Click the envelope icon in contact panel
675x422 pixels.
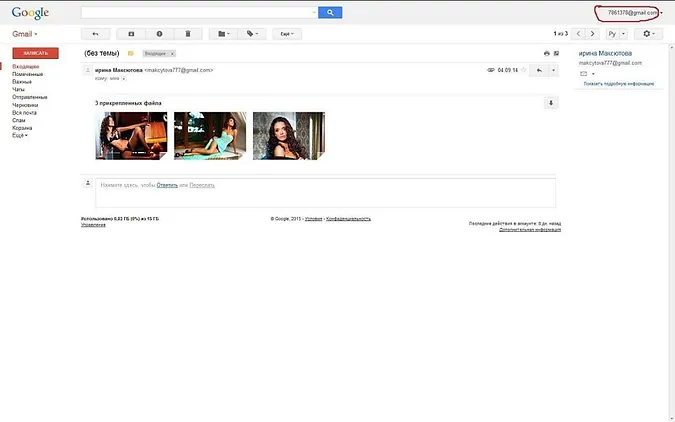click(584, 74)
